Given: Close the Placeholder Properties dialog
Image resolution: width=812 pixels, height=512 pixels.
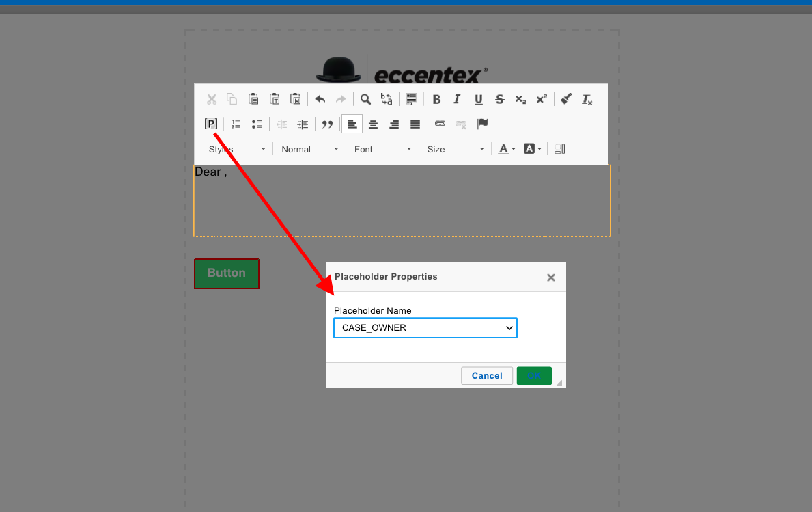Looking at the screenshot, I should tap(551, 278).
